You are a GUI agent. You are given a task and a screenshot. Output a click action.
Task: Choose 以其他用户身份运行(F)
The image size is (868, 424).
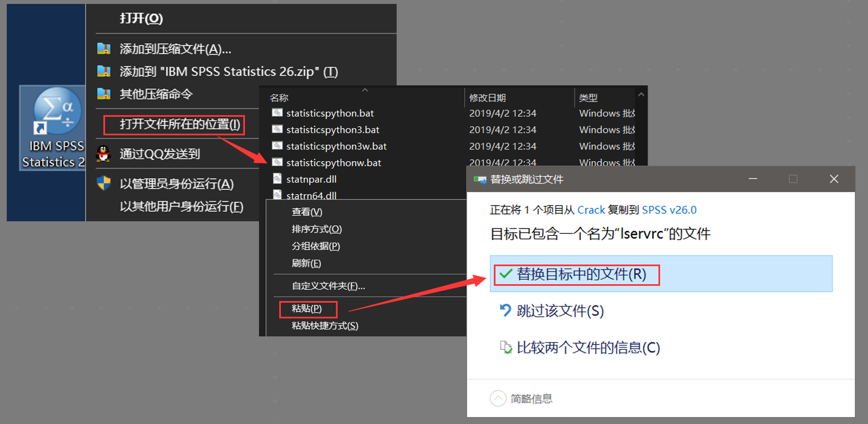[181, 206]
